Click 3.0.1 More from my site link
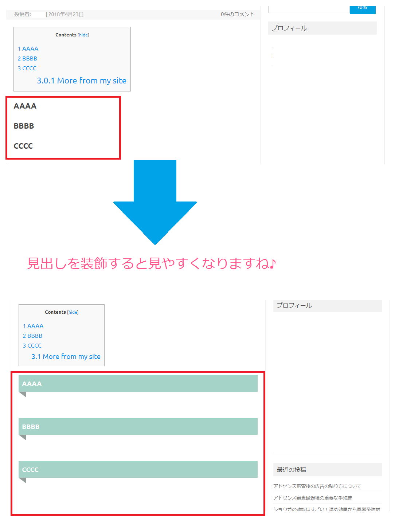Viewport: 395px width, 532px height. click(x=82, y=81)
